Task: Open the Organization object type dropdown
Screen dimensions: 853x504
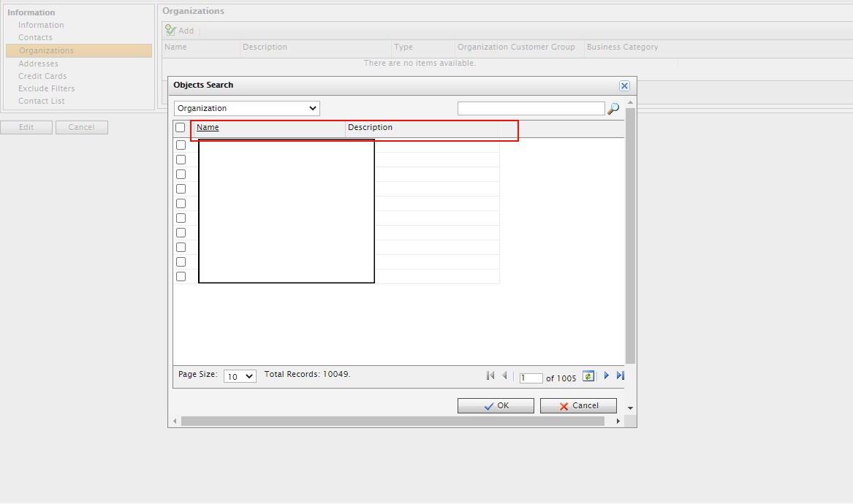Action: 247,108
